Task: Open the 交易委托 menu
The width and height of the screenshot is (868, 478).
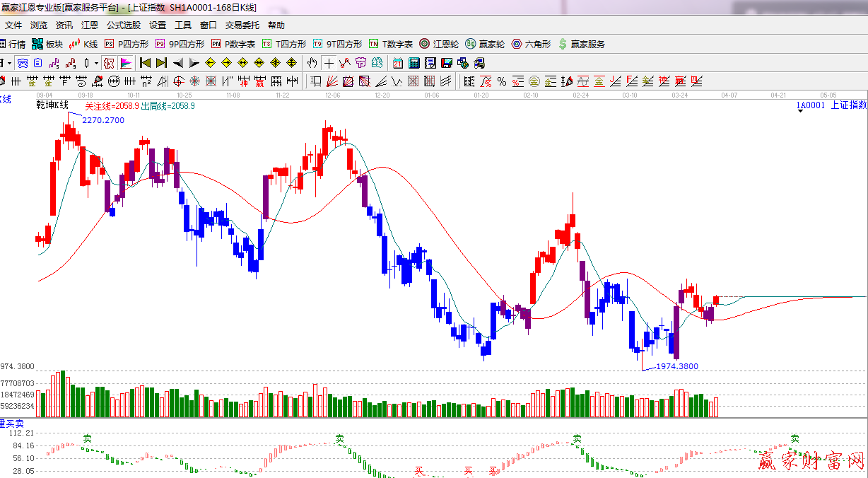Action: [242, 25]
